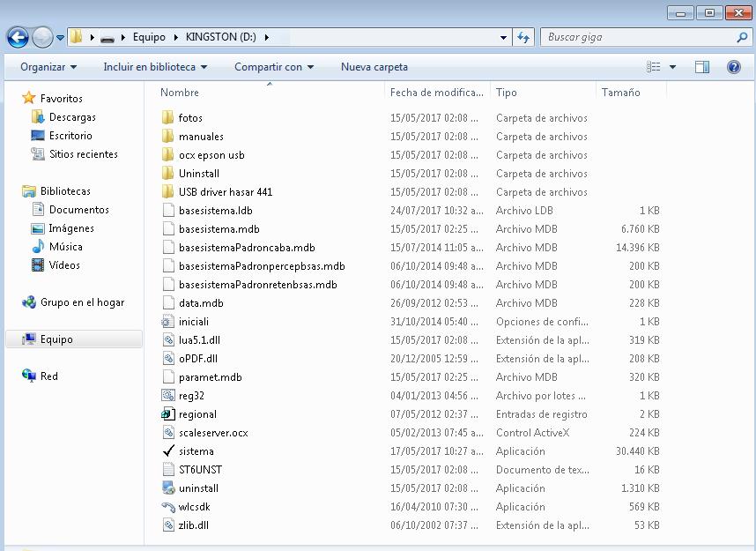Open the Organizar menu
This screenshot has height=551, width=756.
(x=48, y=67)
